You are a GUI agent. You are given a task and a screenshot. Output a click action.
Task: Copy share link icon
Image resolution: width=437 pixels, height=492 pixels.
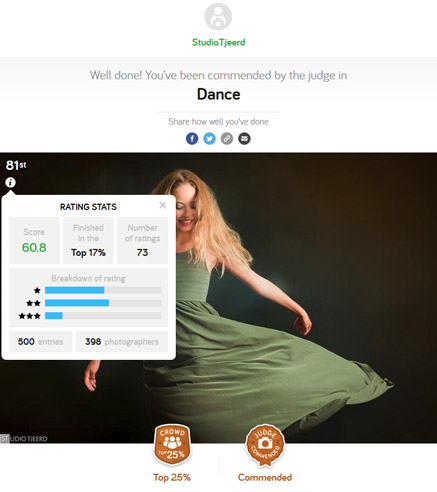(x=227, y=138)
